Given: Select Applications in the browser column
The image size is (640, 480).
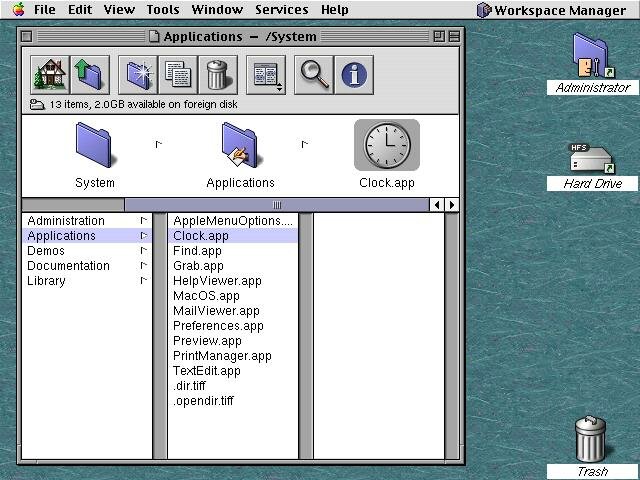Looking at the screenshot, I should (x=87, y=236).
